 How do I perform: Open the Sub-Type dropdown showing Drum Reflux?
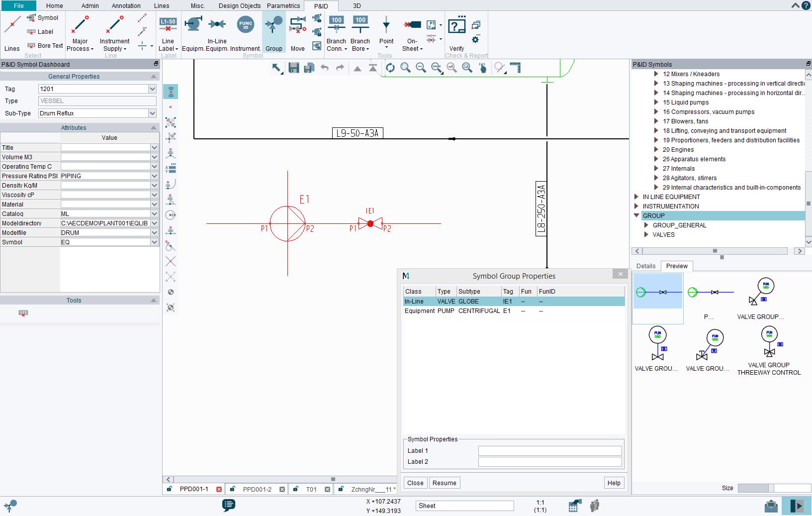pos(152,113)
